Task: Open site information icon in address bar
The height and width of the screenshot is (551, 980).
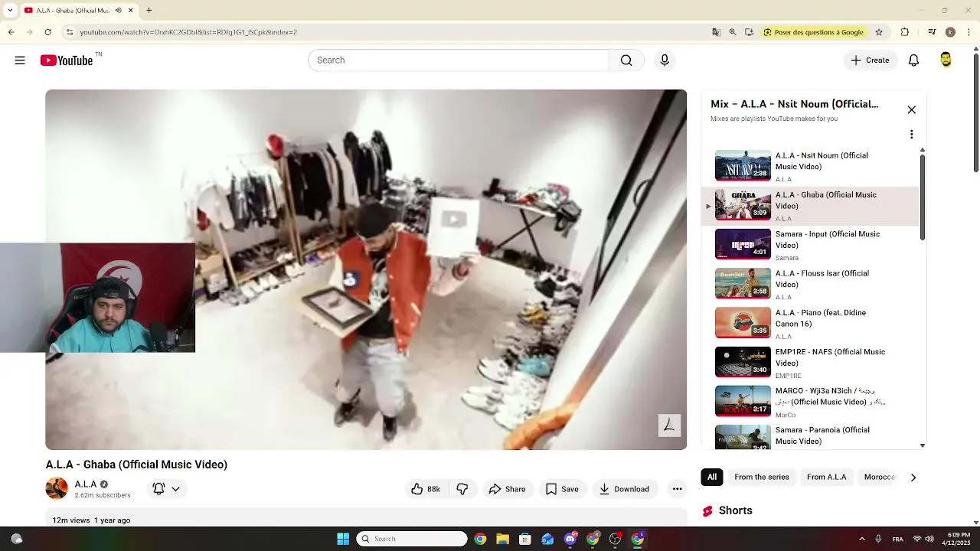Action: tap(69, 32)
